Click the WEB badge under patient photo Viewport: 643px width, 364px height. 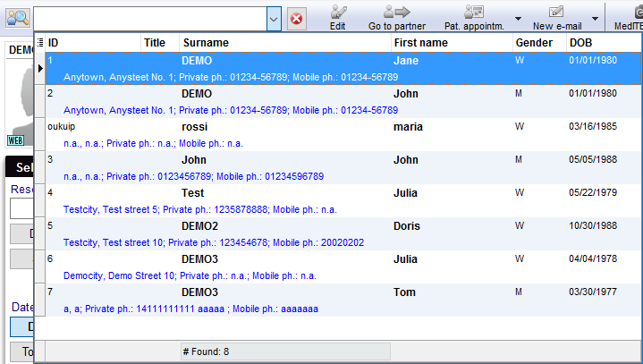coord(15,140)
